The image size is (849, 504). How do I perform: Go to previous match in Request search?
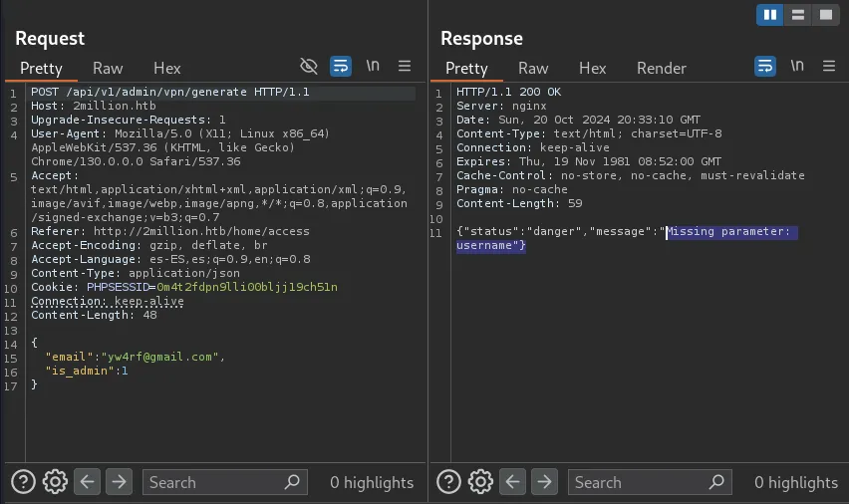point(88,482)
